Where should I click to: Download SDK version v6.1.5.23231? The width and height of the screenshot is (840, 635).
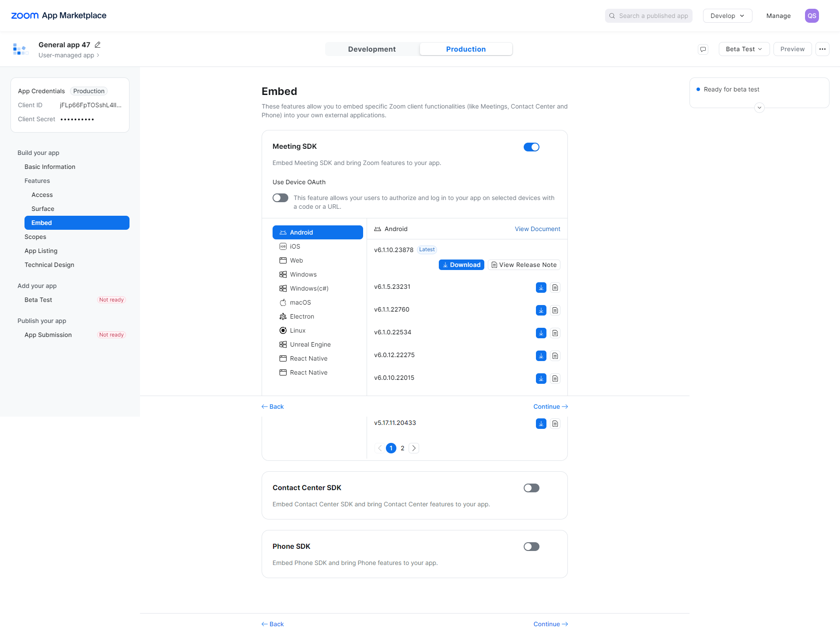coord(541,288)
